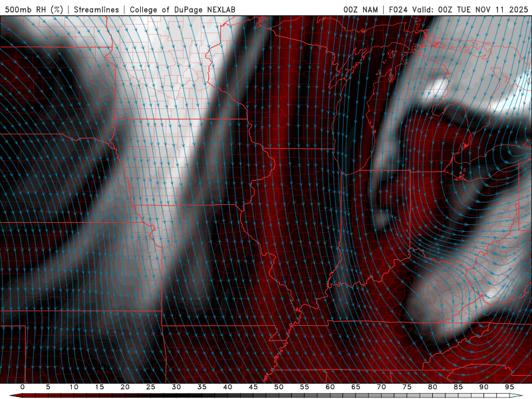Click colorbar tick label "10"

pyautogui.click(x=74, y=387)
